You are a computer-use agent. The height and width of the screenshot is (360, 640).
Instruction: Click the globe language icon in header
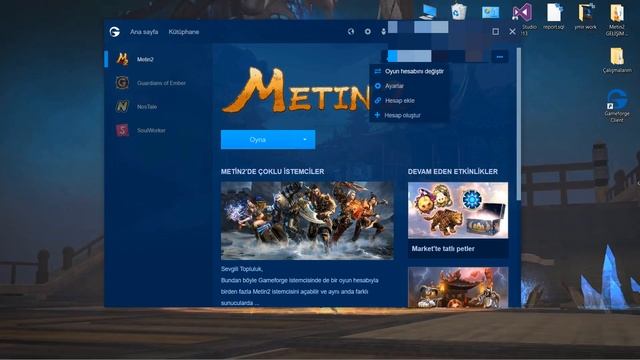coord(351,31)
